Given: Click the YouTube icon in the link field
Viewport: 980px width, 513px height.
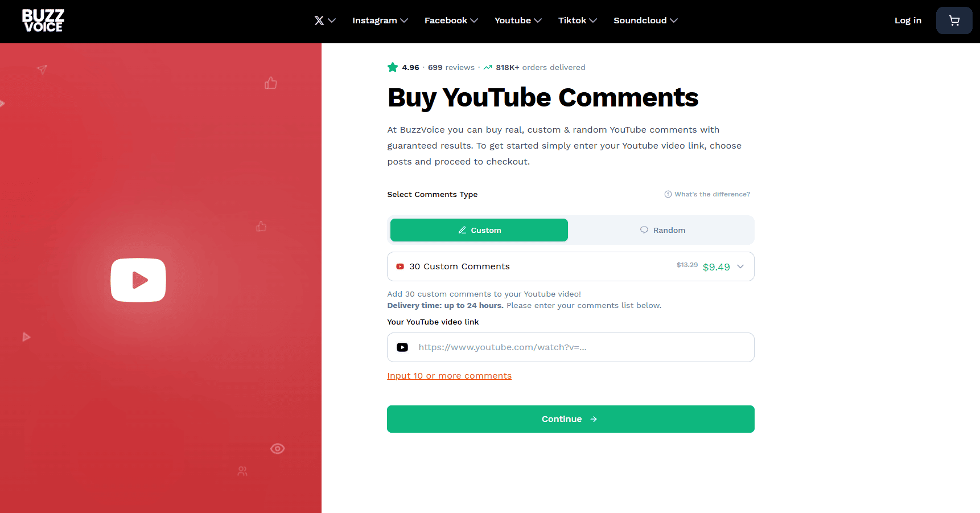Looking at the screenshot, I should pos(402,347).
